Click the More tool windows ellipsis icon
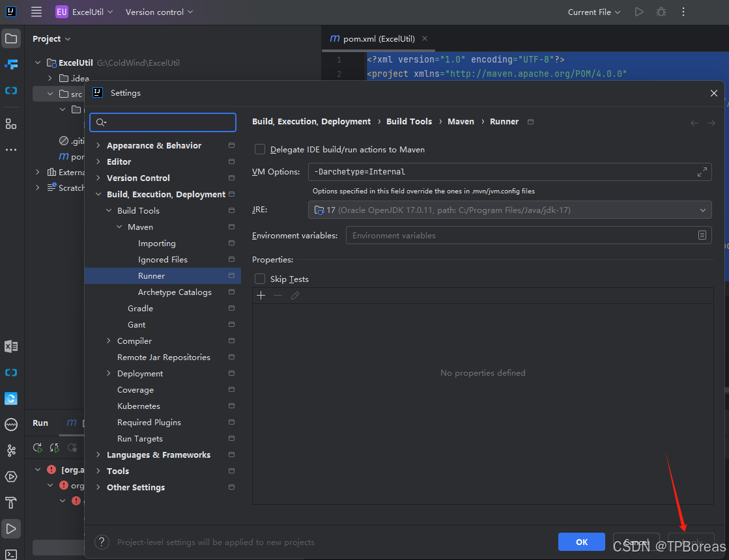This screenshot has width=729, height=560. pyautogui.click(x=11, y=150)
